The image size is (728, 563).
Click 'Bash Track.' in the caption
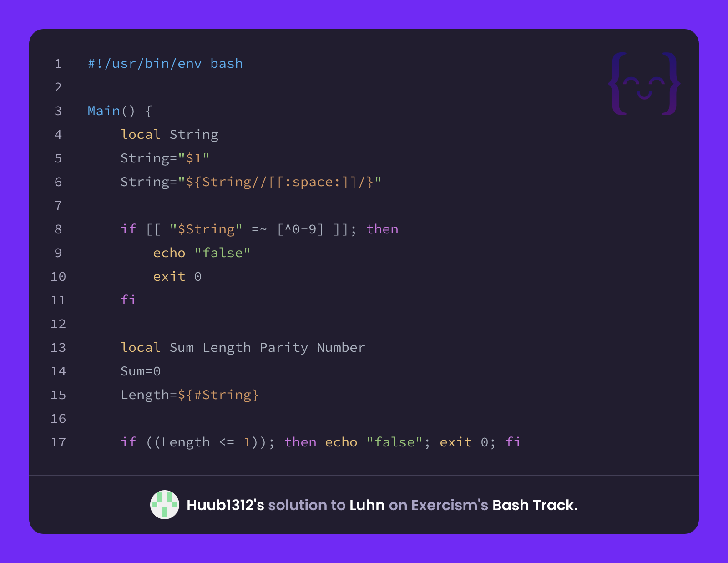535,505
